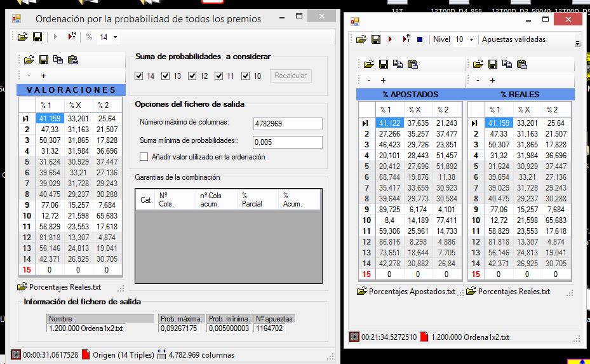Click the % icon in Ordenación toolbar

coord(89,37)
